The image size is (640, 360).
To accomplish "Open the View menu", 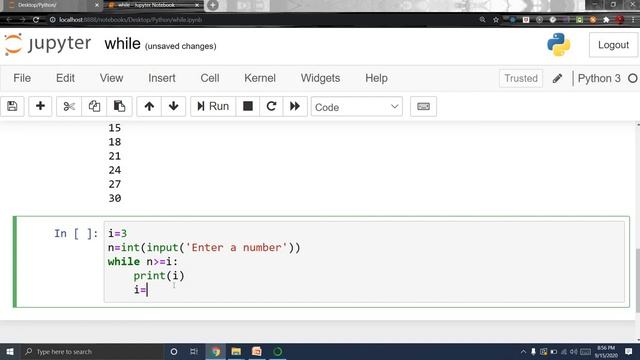I will click(x=111, y=78).
